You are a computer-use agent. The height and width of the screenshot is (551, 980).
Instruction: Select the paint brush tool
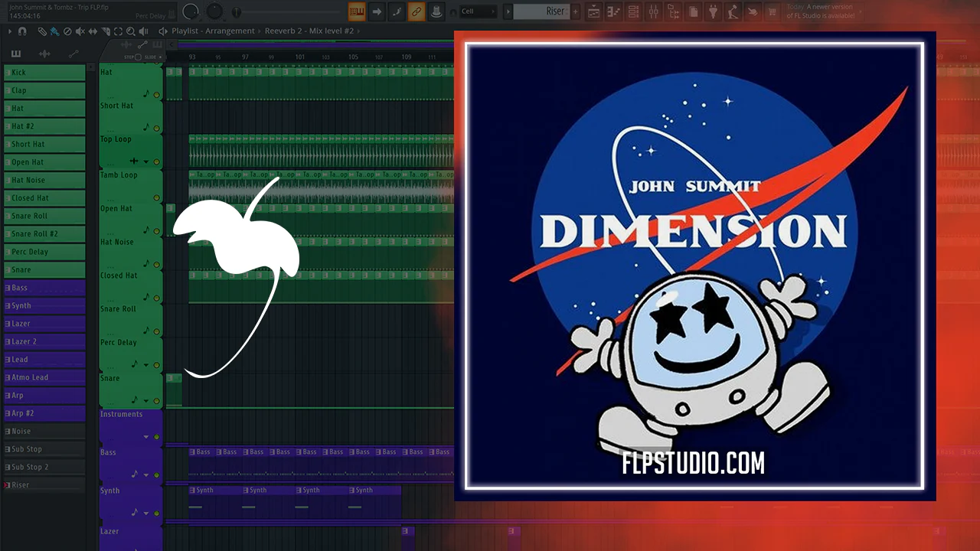[55, 31]
